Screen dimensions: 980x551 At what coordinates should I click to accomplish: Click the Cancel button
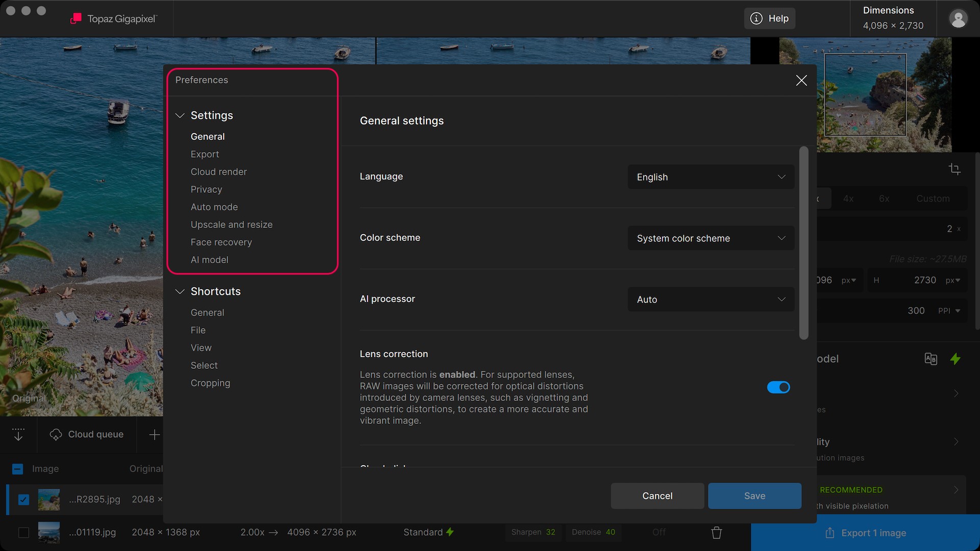coord(657,496)
